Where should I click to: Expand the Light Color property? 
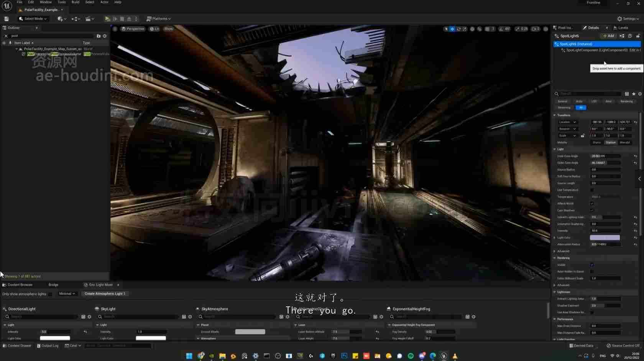[x=554, y=238]
